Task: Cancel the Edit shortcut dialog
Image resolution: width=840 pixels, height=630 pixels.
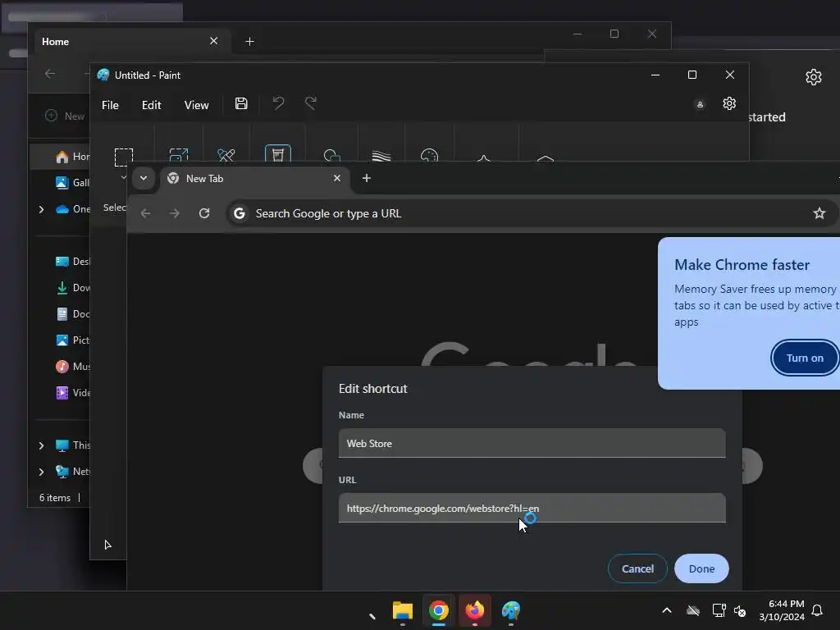Action: (637, 568)
